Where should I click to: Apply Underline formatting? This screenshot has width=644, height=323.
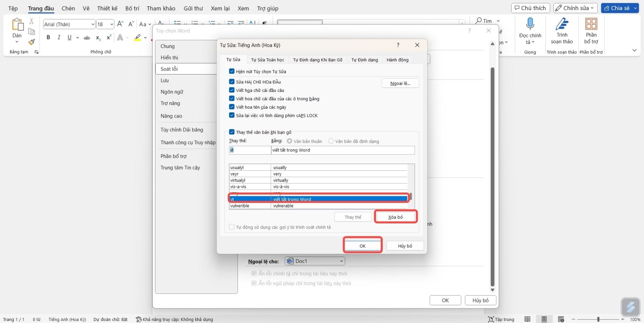point(69,37)
